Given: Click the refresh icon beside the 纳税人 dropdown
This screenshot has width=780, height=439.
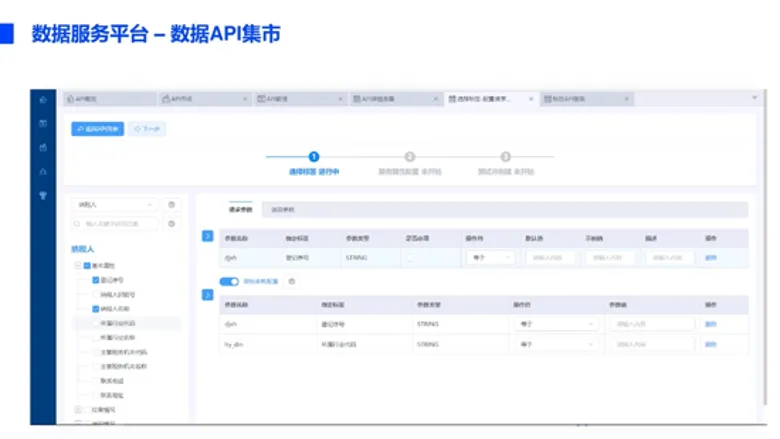Looking at the screenshot, I should point(172,204).
